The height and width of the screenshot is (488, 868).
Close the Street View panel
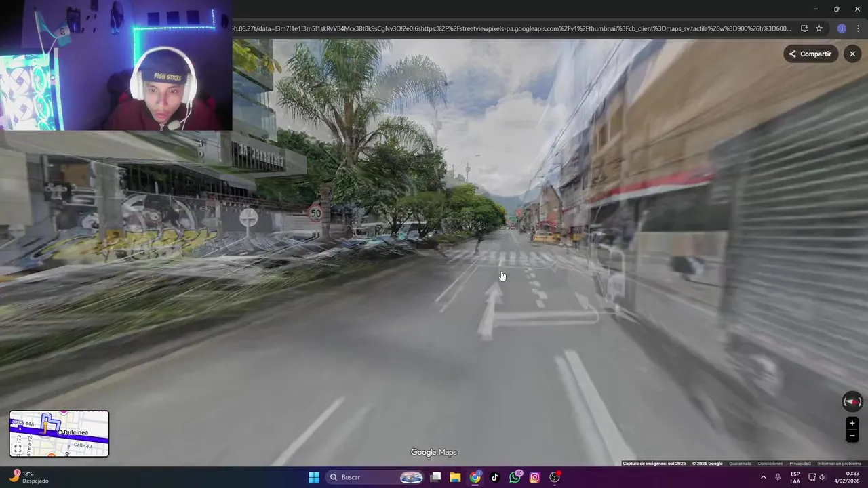tap(852, 54)
